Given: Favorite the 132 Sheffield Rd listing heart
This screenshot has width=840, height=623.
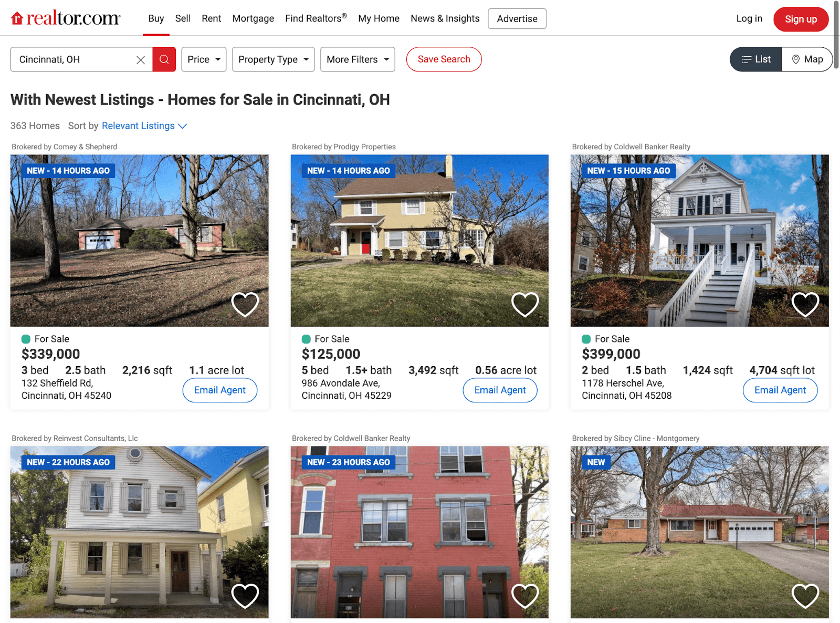Looking at the screenshot, I should coord(245,304).
